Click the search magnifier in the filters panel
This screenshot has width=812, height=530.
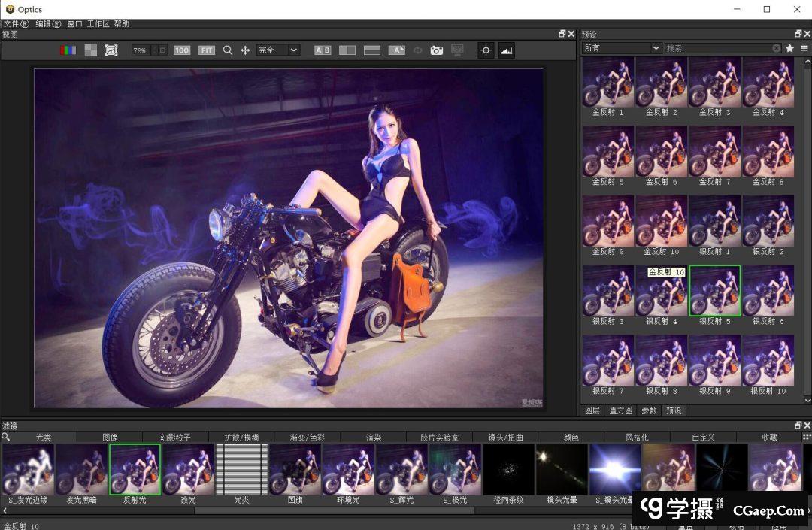pyautogui.click(x=6, y=437)
